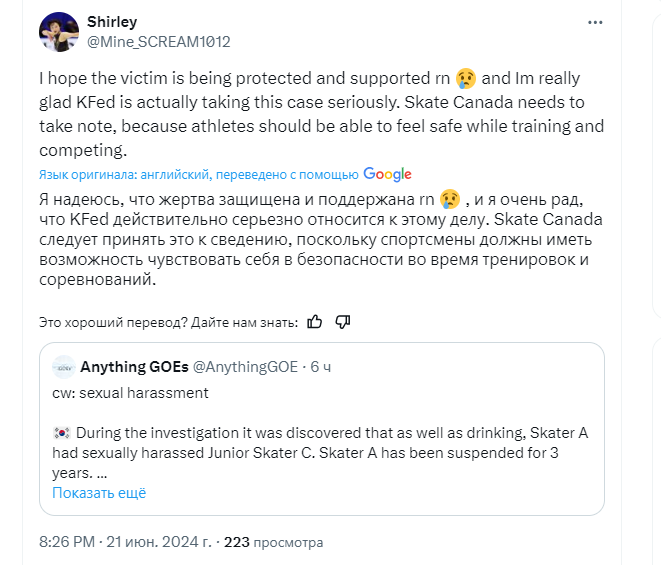Screen dimensions: 661x565
Task: Open the Anything GOEs account name
Action: coord(135,367)
